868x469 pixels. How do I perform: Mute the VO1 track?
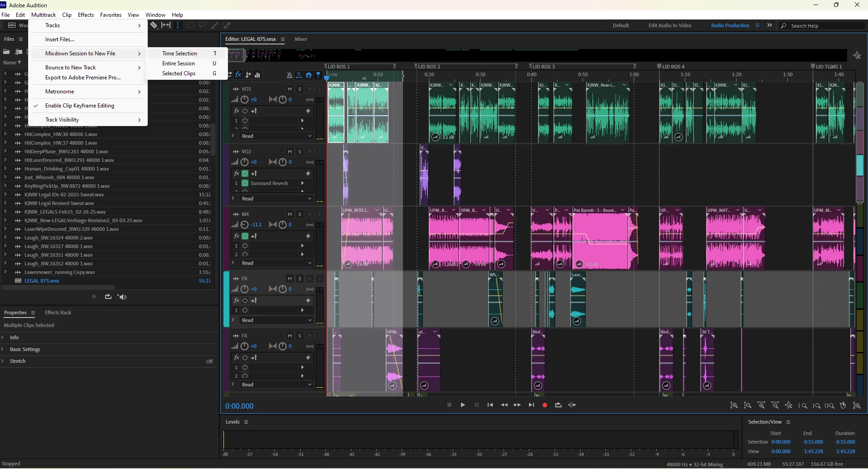290,89
